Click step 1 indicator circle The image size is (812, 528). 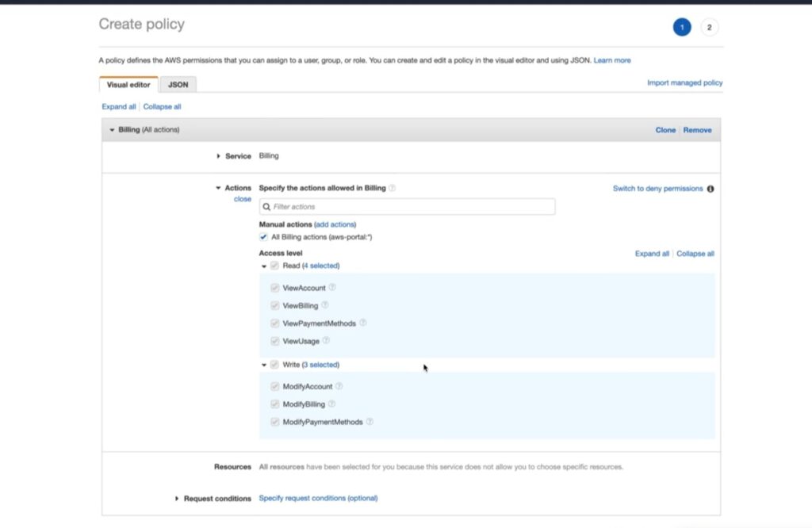(681, 27)
